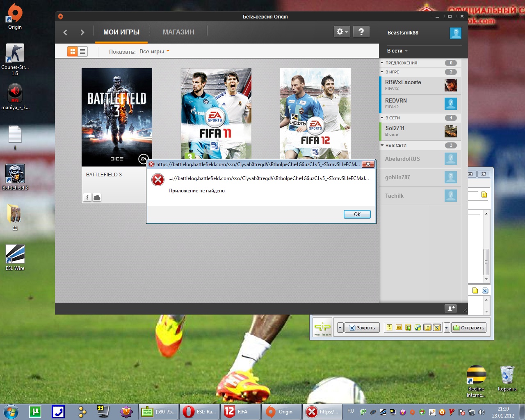
Task: Go forward with the Origin forward arrow
Action: click(x=82, y=32)
